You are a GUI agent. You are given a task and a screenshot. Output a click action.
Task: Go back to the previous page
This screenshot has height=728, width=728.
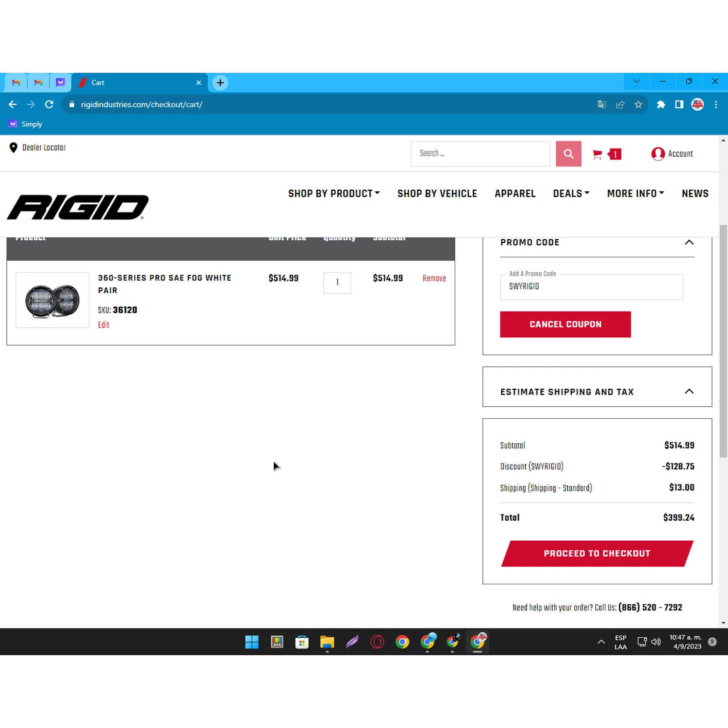click(13, 104)
